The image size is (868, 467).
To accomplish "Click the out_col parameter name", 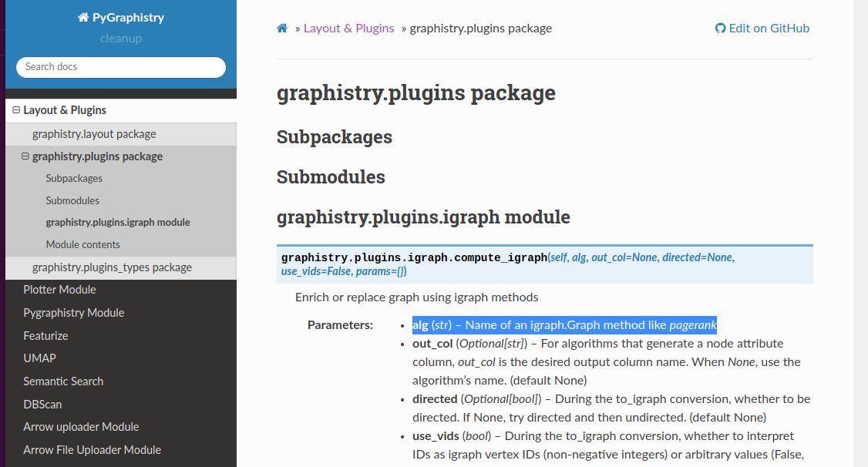I will coord(432,344).
